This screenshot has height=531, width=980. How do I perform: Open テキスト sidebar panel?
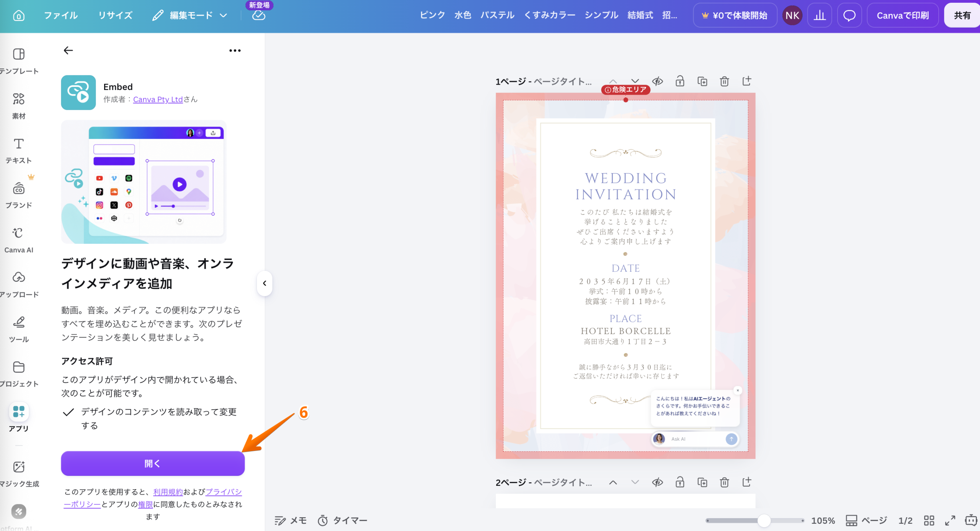(19, 150)
